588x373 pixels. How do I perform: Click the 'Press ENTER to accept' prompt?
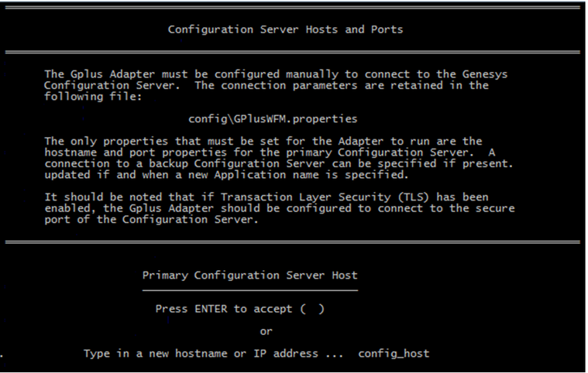[x=223, y=309]
